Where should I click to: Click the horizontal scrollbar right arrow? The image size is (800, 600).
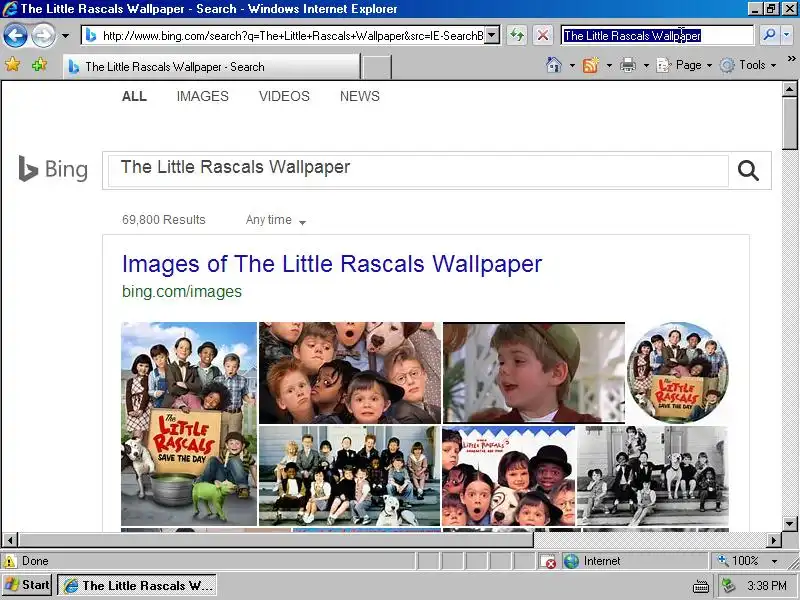[x=774, y=539]
